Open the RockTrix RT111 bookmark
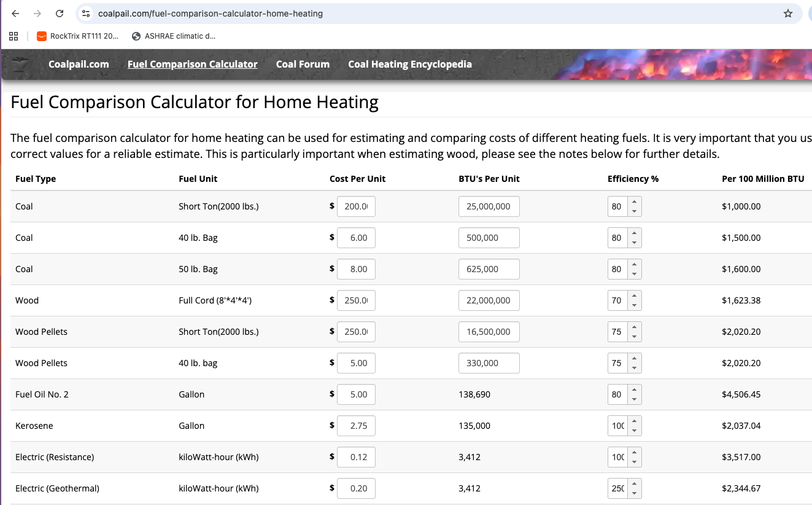The image size is (812, 505). pyautogui.click(x=78, y=36)
